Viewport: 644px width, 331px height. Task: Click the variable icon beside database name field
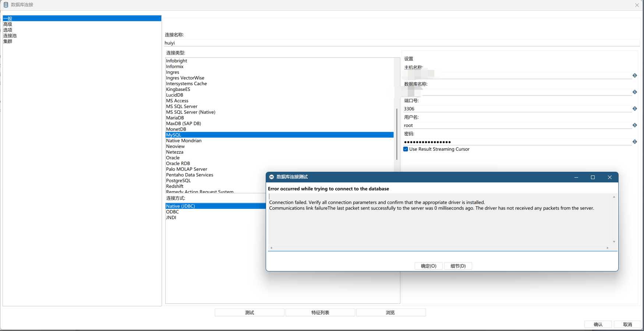[635, 92]
